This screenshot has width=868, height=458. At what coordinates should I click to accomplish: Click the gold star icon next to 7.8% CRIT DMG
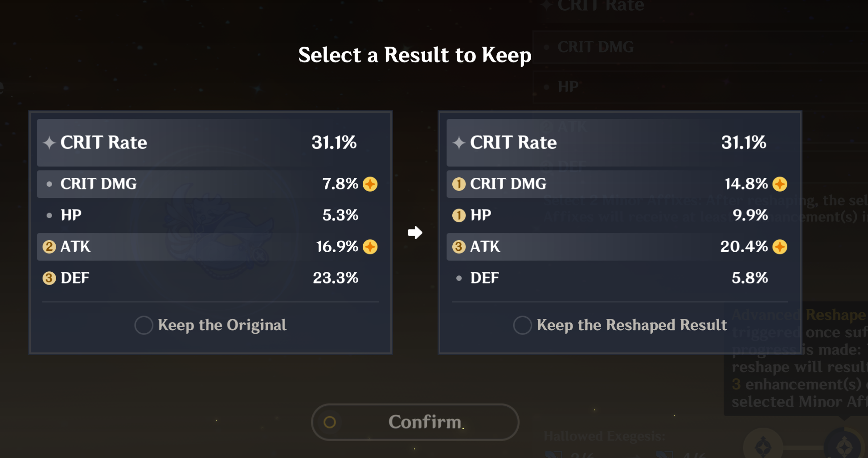click(370, 184)
